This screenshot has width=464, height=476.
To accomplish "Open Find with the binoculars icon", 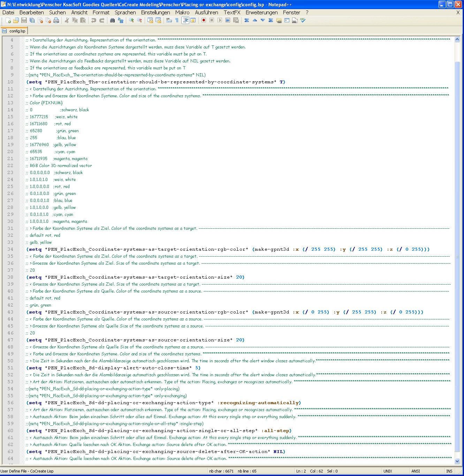I will [x=112, y=21].
